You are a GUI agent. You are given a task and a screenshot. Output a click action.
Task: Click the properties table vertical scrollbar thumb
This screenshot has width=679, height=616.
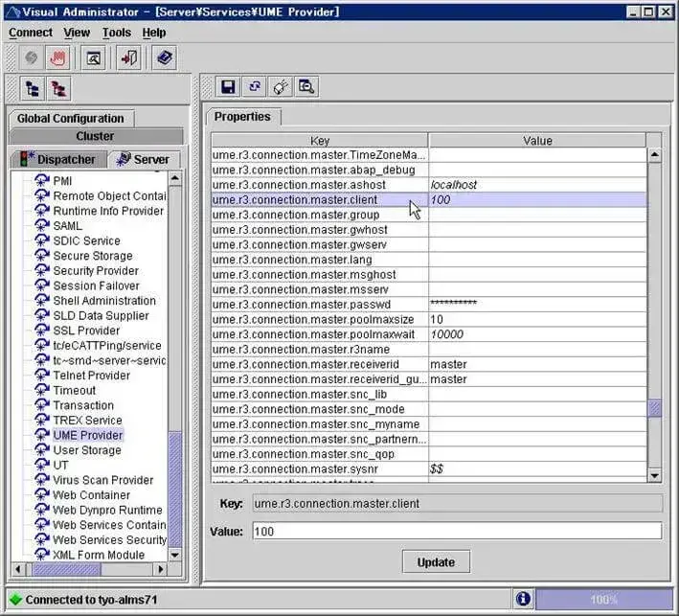(x=654, y=408)
